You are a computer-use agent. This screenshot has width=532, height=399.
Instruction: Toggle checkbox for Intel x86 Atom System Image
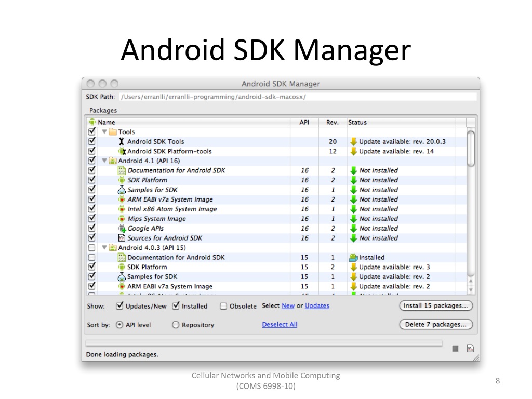pyautogui.click(x=91, y=209)
